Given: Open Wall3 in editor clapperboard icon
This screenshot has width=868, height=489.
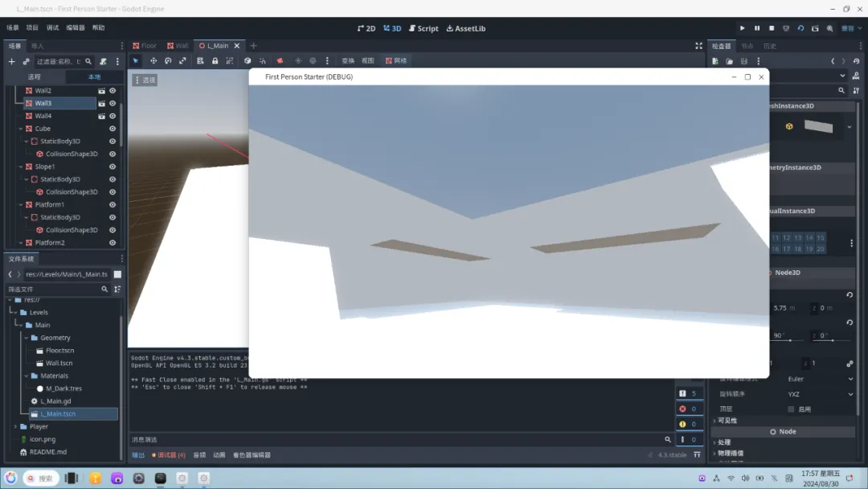Looking at the screenshot, I should click(101, 104).
